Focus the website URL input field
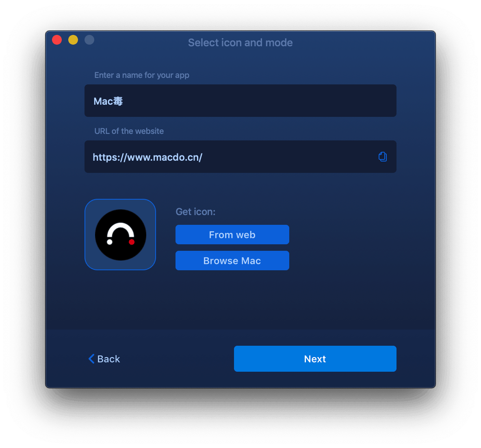 click(240, 157)
